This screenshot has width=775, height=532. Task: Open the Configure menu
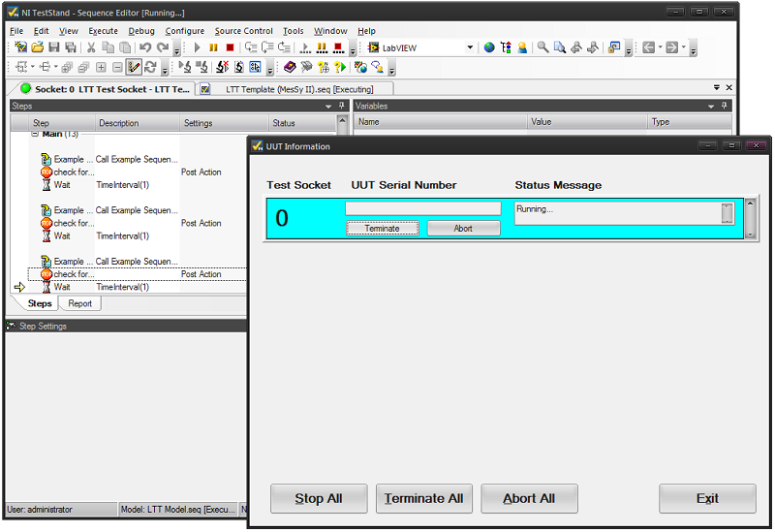click(x=184, y=31)
